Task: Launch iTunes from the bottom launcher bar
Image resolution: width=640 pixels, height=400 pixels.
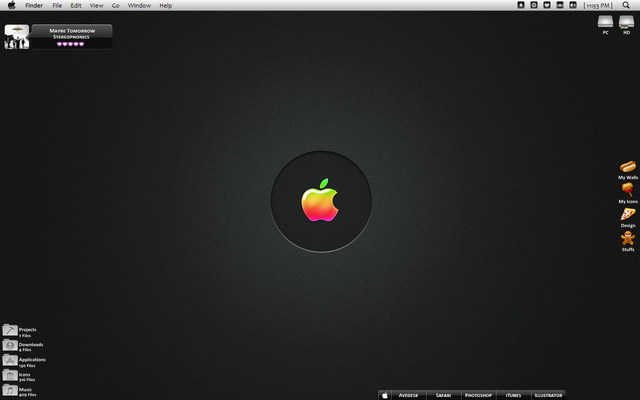Action: tap(513, 395)
